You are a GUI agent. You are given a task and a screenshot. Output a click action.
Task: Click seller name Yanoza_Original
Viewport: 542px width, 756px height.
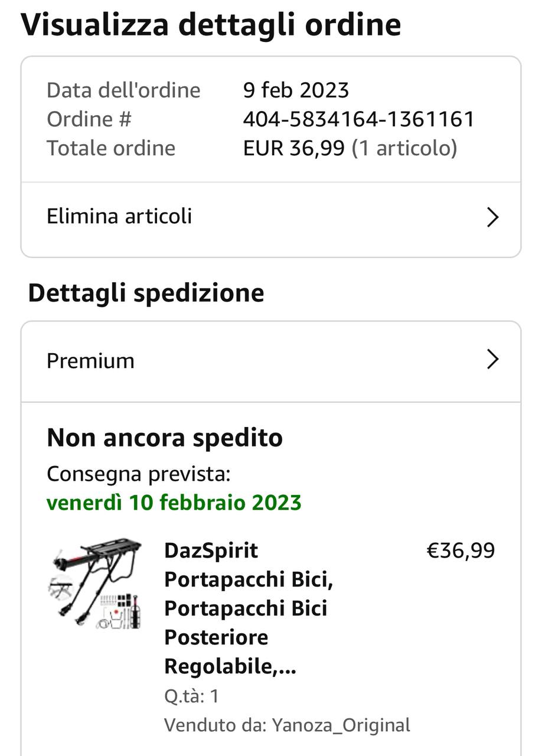click(341, 725)
